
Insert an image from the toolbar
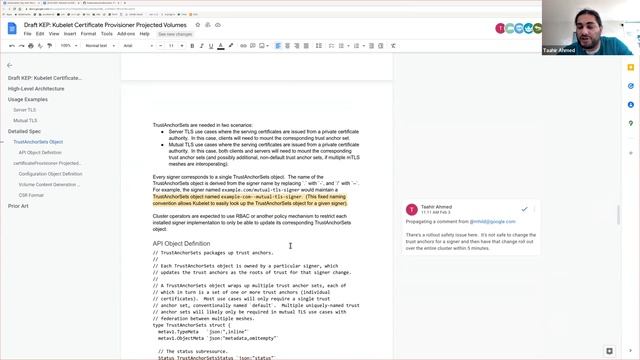(262, 46)
